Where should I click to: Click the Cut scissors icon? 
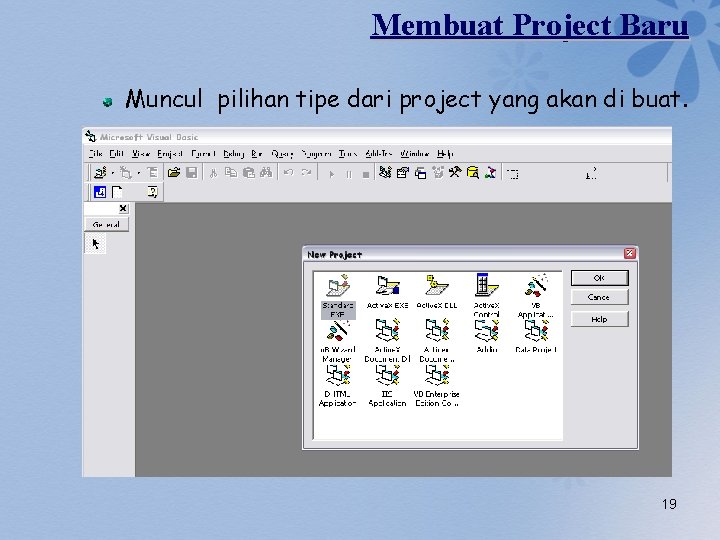(213, 173)
